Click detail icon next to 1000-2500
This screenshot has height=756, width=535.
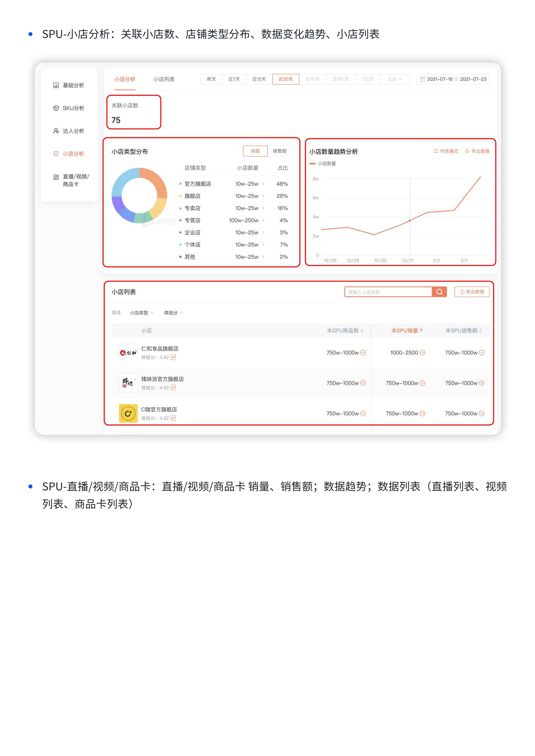tap(422, 353)
